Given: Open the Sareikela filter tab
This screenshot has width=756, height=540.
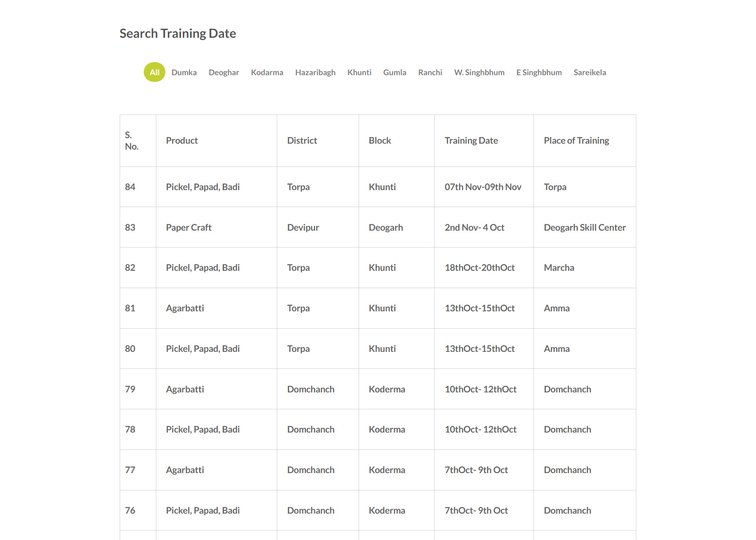Looking at the screenshot, I should 589,72.
